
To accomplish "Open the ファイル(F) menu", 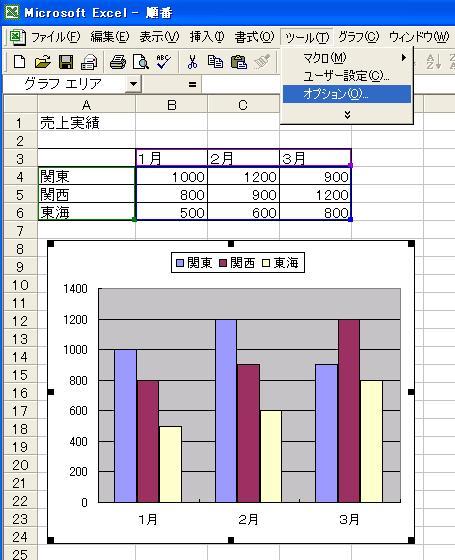I will 56,37.
